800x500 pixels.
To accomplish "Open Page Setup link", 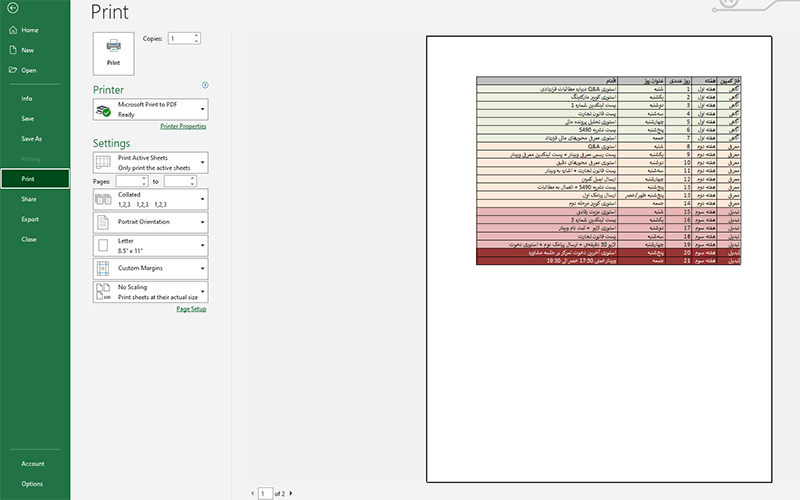I will pyautogui.click(x=191, y=309).
